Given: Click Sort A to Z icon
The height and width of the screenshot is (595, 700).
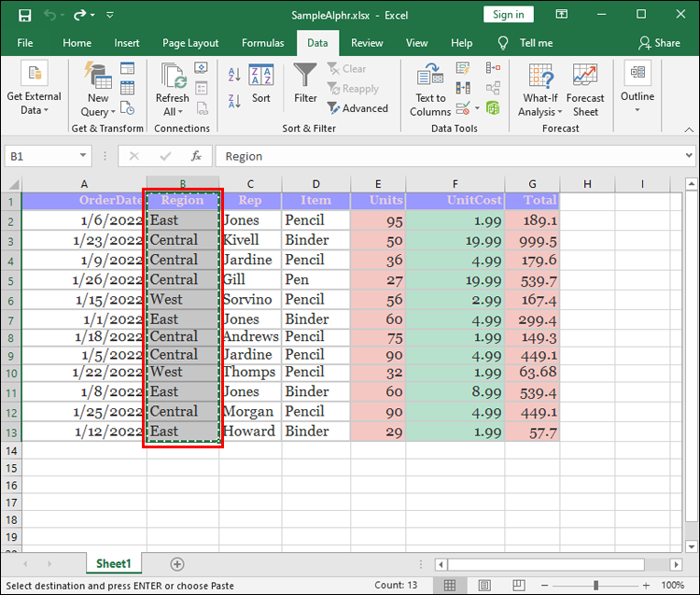Looking at the screenshot, I should [x=232, y=75].
